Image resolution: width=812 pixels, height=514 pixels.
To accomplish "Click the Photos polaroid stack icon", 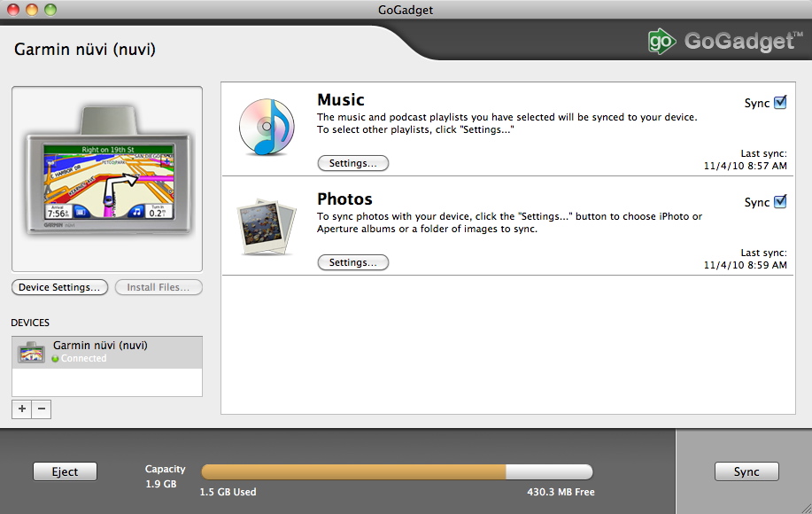I will click(267, 227).
